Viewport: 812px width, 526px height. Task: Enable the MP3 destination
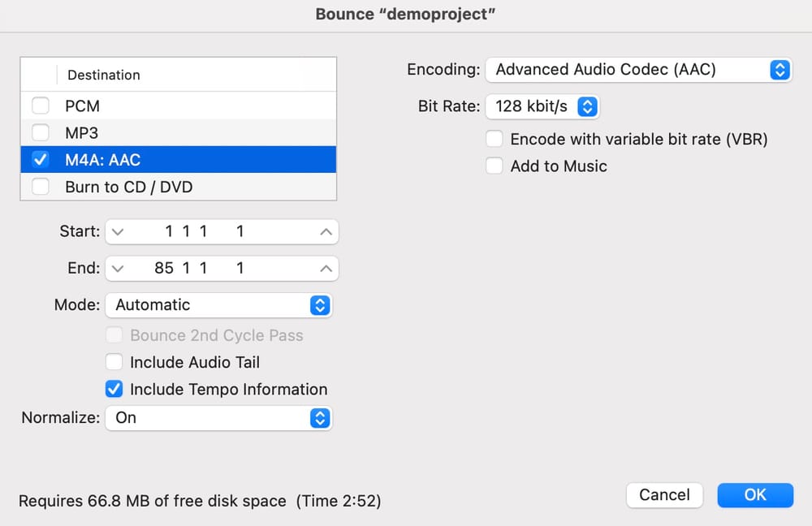[x=41, y=132]
